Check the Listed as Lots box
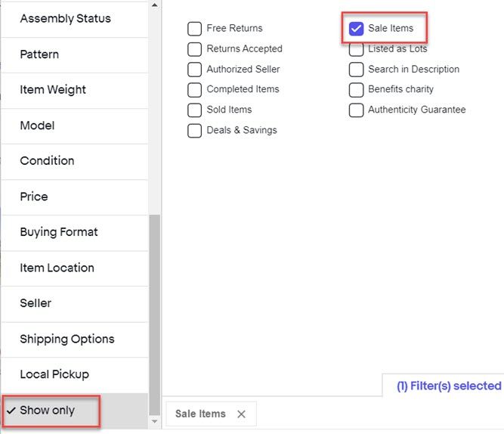Screen dimensions: 504x434 [356, 50]
